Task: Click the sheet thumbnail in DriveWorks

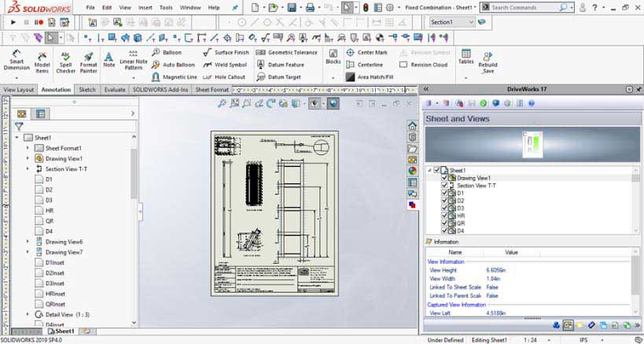Action: point(532,144)
